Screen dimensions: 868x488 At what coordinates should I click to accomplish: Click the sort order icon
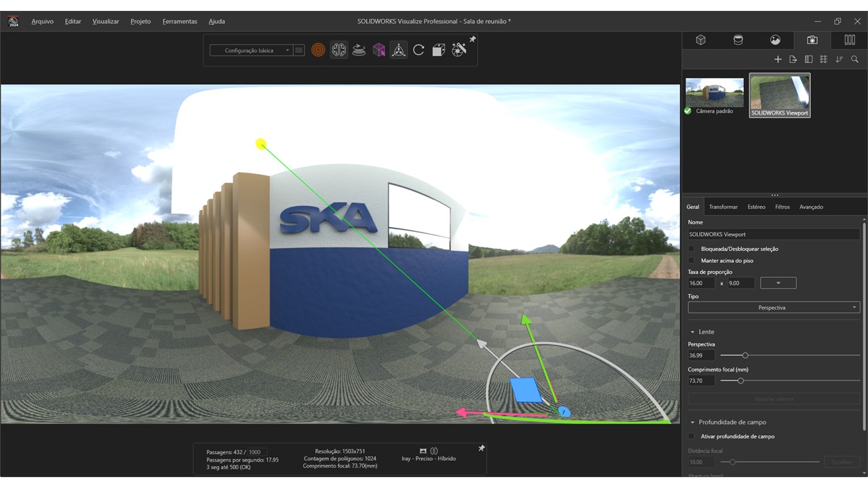coord(840,60)
